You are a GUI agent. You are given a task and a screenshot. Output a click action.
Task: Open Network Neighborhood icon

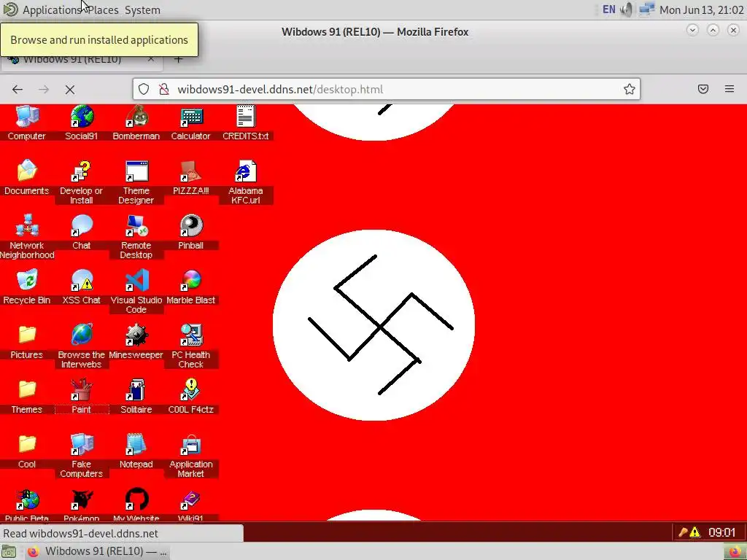(27, 238)
